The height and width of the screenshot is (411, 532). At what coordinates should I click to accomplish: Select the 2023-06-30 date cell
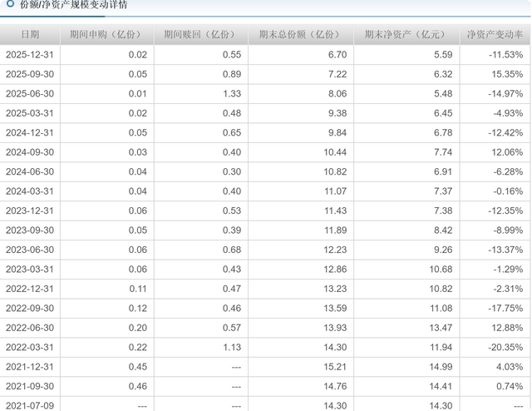coord(30,250)
